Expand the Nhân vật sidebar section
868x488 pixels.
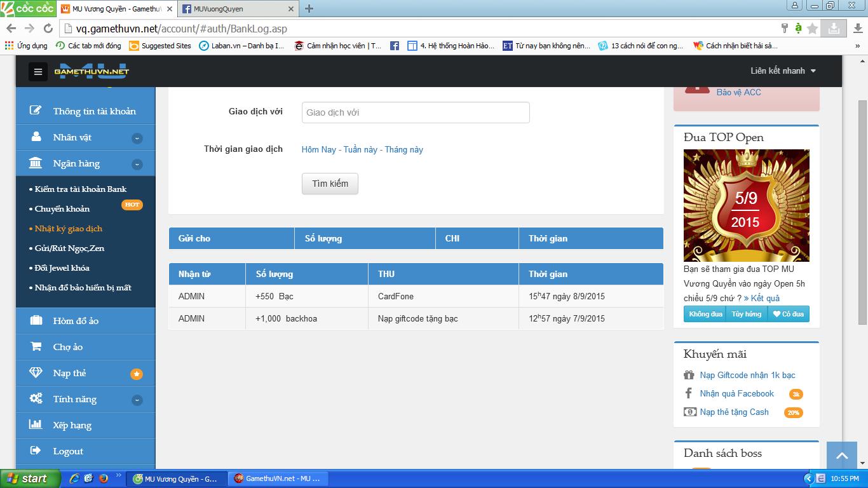point(137,138)
